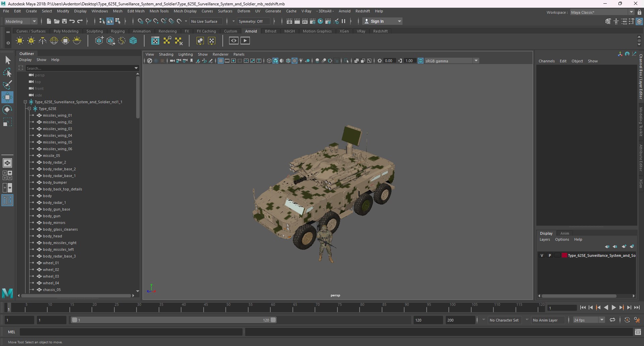Toggle viewport grid display
This screenshot has width=644, height=346.
click(220, 61)
